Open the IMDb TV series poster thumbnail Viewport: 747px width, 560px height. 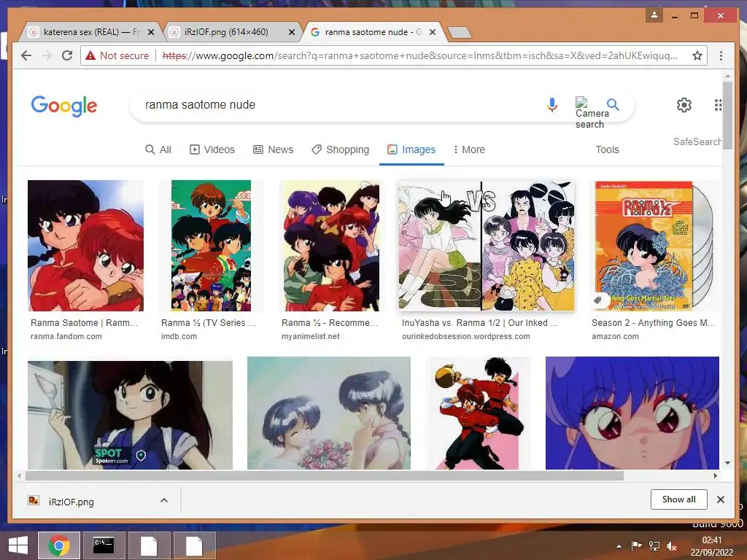coord(211,245)
